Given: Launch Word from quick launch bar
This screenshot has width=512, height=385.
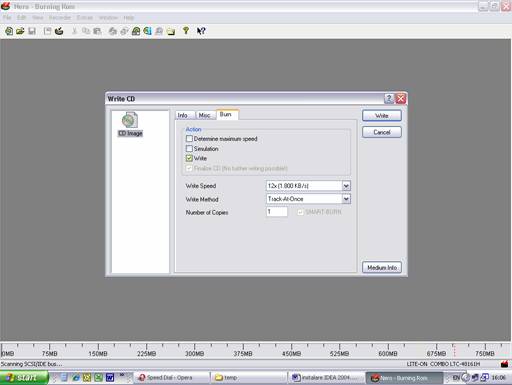Looking at the screenshot, I should [110, 378].
